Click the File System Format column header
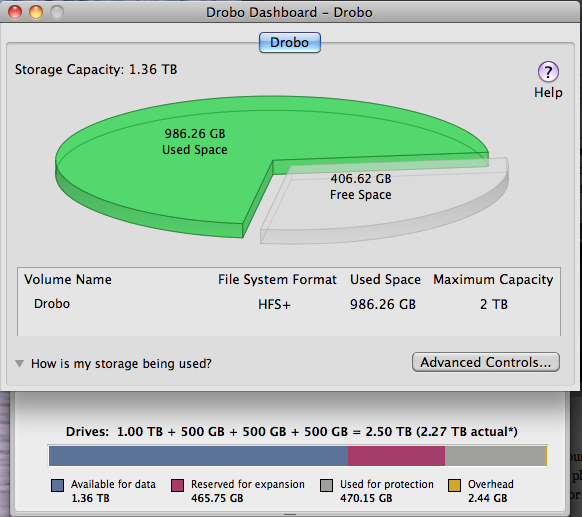Viewport: 582px width, 517px height. point(277,279)
